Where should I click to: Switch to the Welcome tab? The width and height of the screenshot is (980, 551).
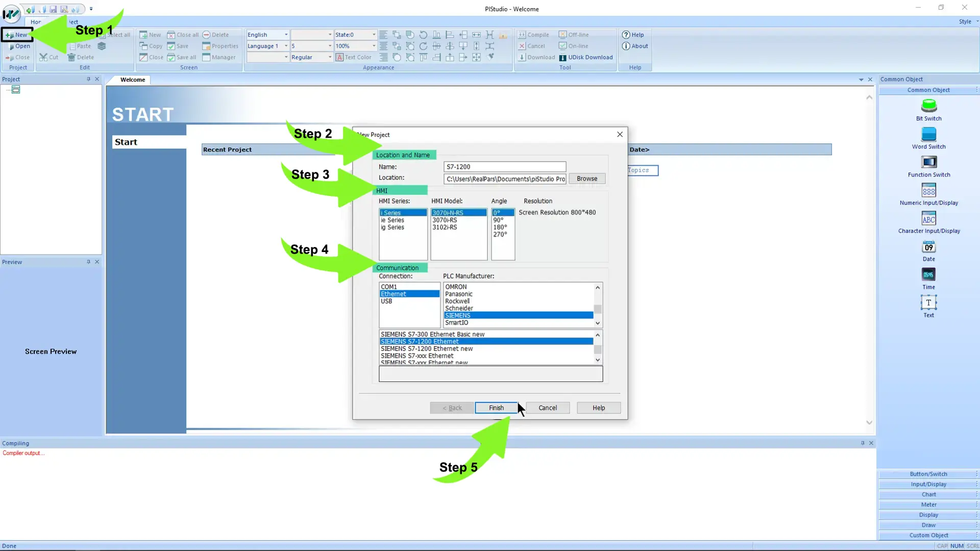tap(133, 80)
